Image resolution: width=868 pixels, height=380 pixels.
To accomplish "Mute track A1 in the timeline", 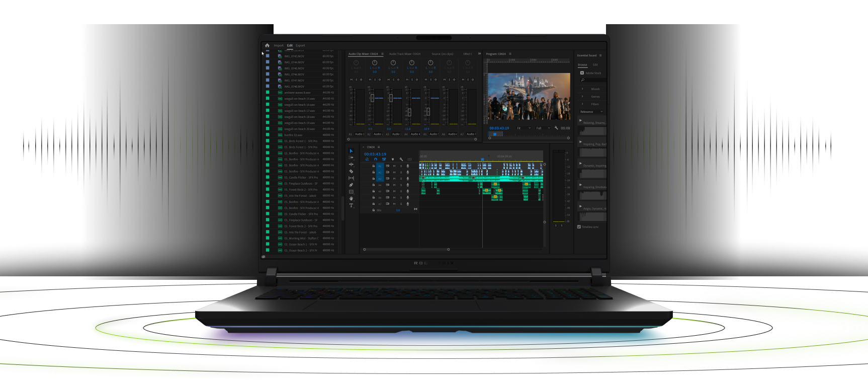I will 394,166.
